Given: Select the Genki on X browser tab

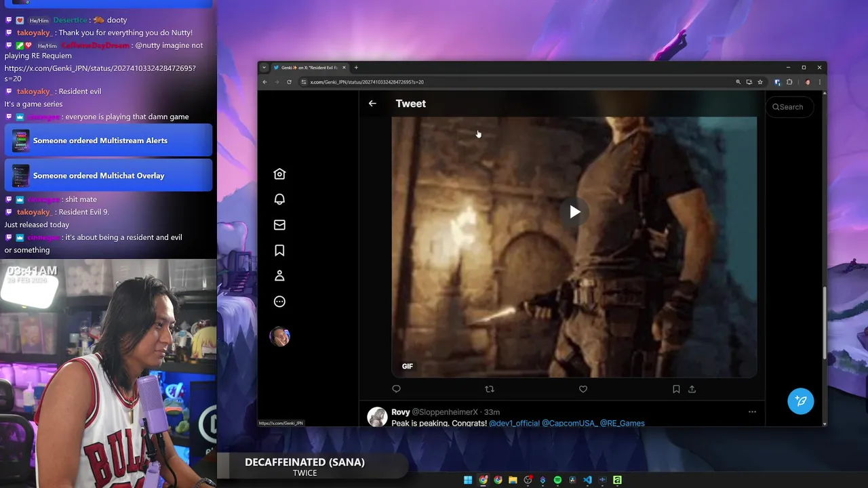Looking at the screenshot, I should click(310, 68).
